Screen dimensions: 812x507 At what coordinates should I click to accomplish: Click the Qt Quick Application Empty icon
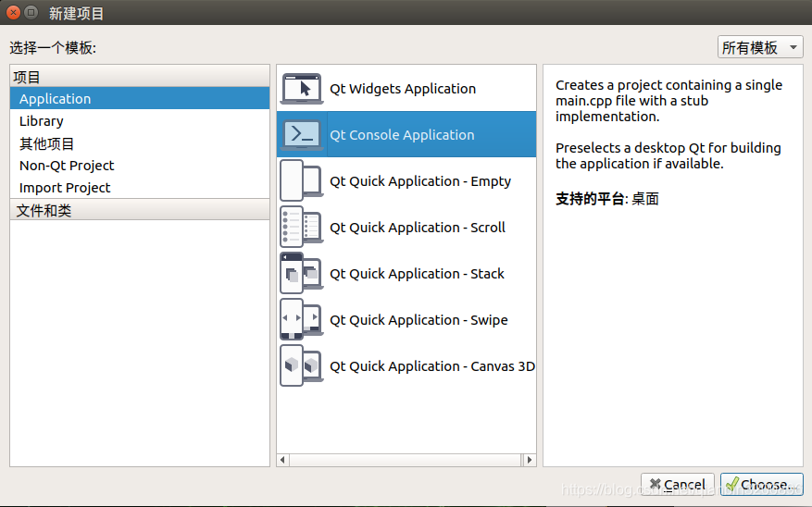coord(302,180)
